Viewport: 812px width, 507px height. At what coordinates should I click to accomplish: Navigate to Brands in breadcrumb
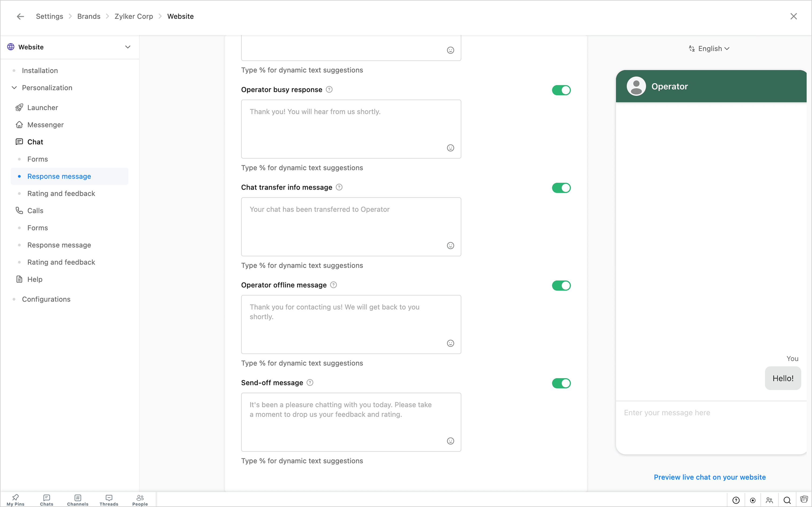89,16
